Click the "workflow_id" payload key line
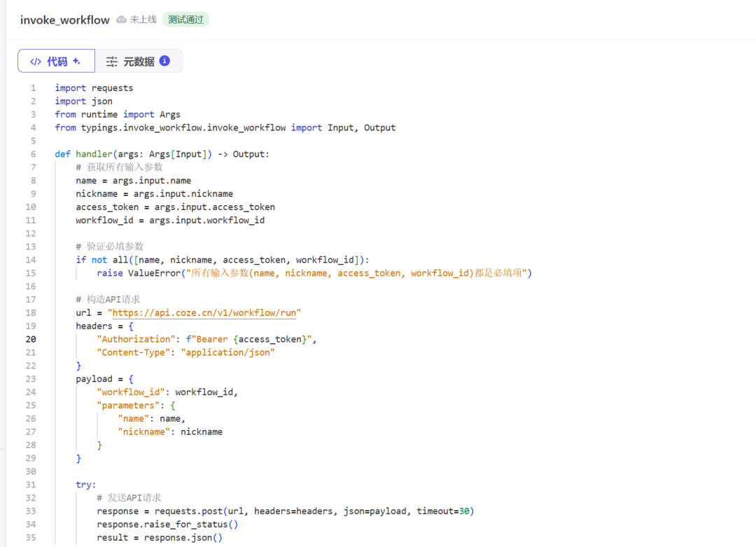The width and height of the screenshot is (756, 547). 168,392
